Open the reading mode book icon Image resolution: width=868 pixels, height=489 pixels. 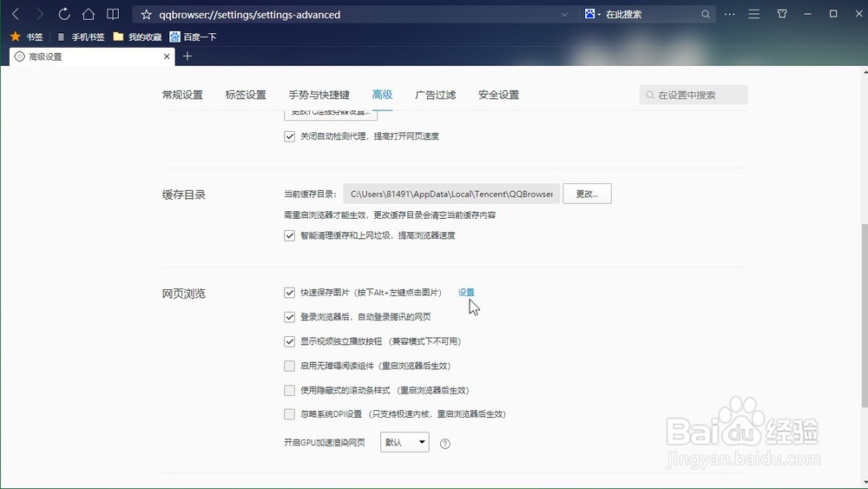tap(113, 15)
